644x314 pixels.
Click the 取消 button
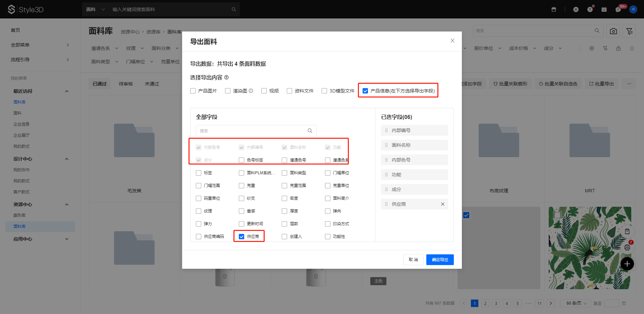413,260
